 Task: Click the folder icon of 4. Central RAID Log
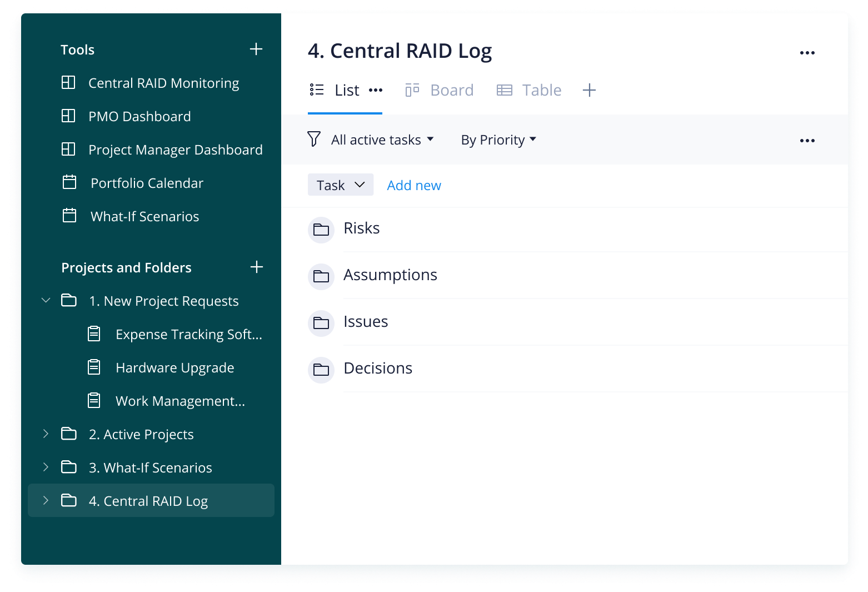pyautogui.click(x=69, y=500)
